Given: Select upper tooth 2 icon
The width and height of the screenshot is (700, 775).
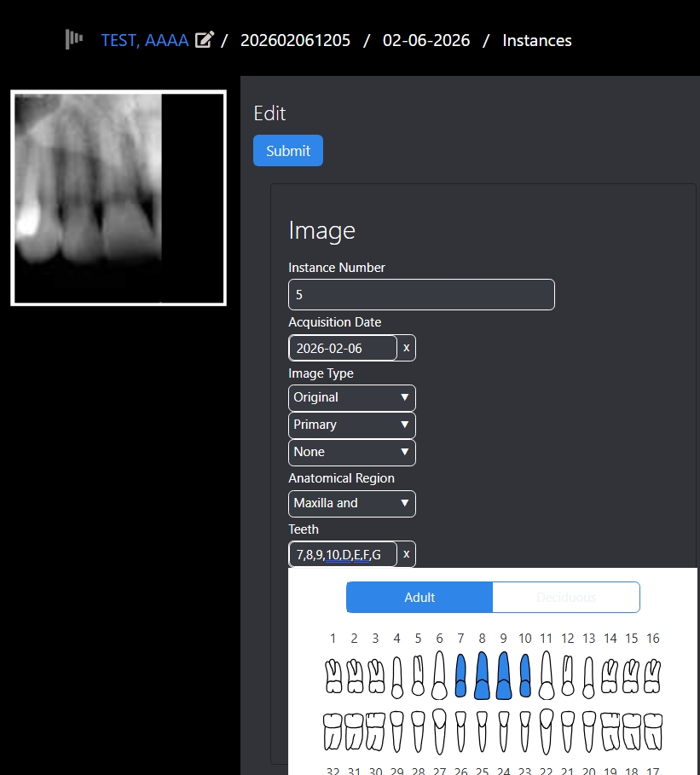Looking at the screenshot, I should (x=355, y=675).
